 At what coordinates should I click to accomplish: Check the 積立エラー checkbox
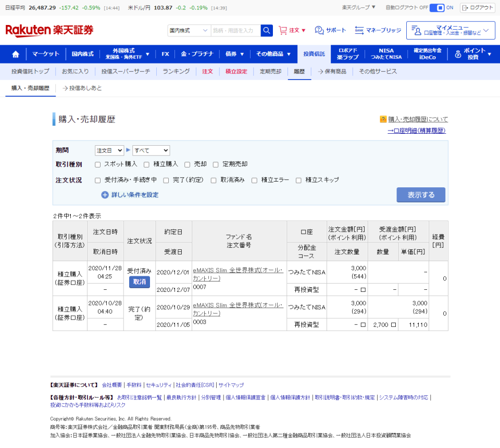[x=254, y=181]
